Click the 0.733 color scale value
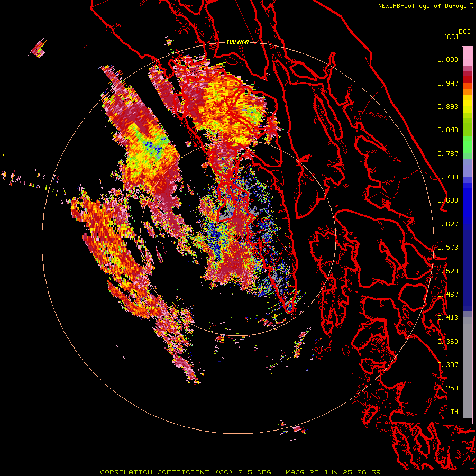Screen dimensions: 476x476 [448, 177]
